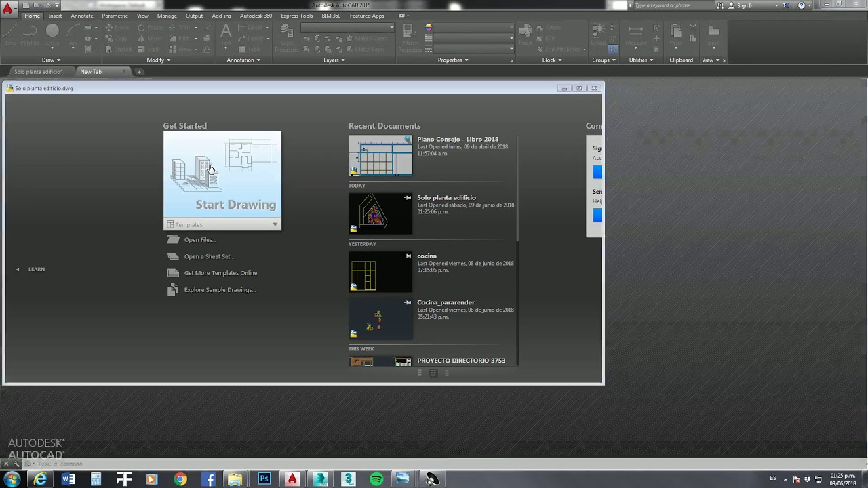This screenshot has height=488, width=868.
Task: Switch to the Manage ribbon tab
Action: point(167,16)
